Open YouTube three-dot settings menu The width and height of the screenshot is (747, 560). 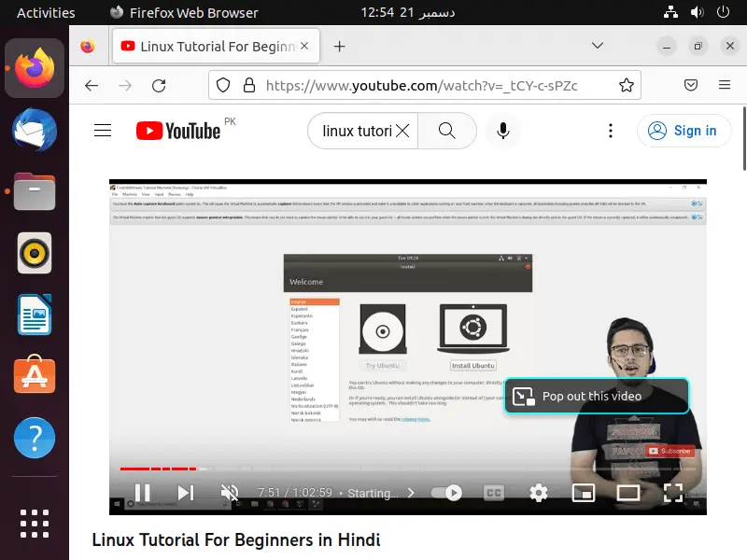[611, 131]
